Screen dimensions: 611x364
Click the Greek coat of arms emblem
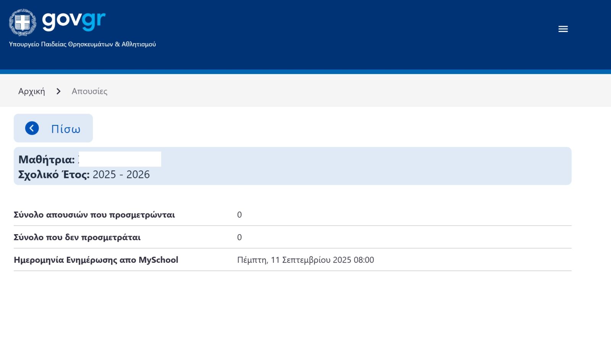tap(23, 22)
